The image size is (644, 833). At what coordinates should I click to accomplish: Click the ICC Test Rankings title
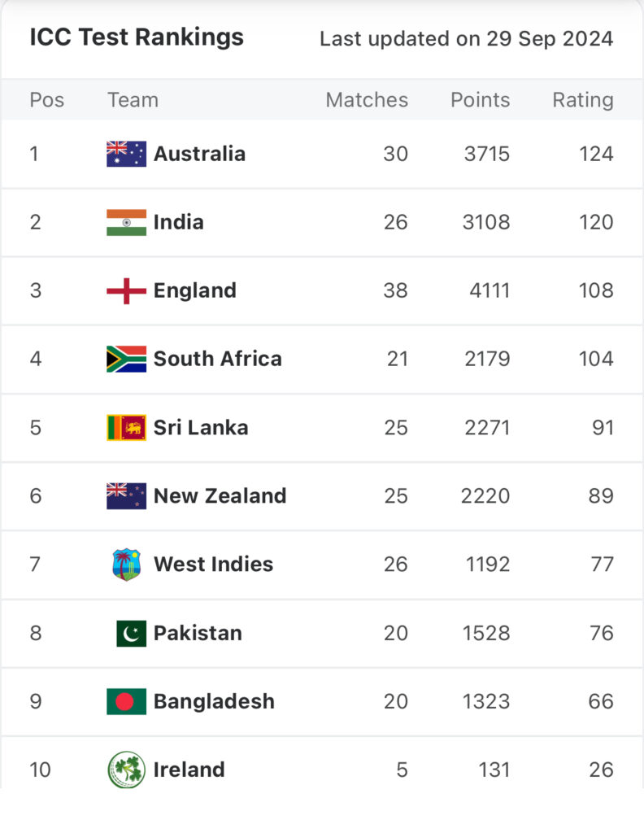point(137,37)
